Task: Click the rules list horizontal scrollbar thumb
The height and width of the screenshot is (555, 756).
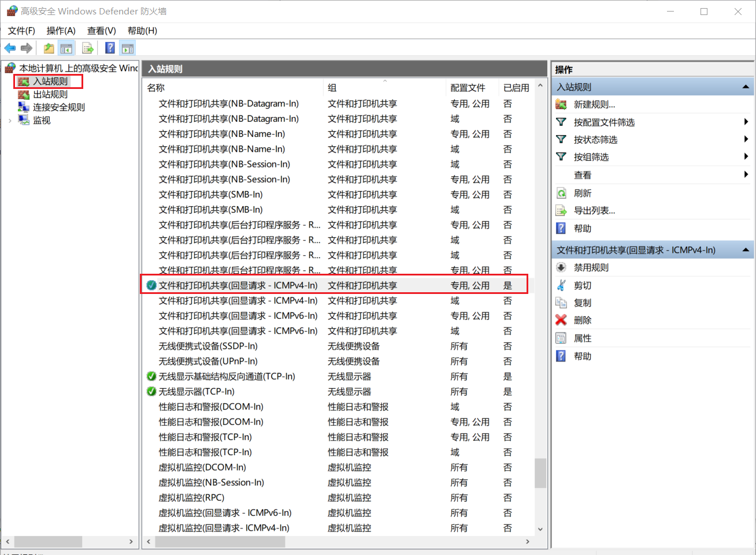Action: point(220,542)
